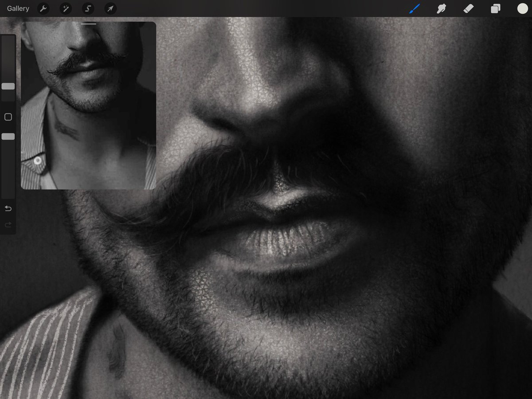Open the Adjustments magic wand menu
The image size is (532, 399).
tap(66, 8)
